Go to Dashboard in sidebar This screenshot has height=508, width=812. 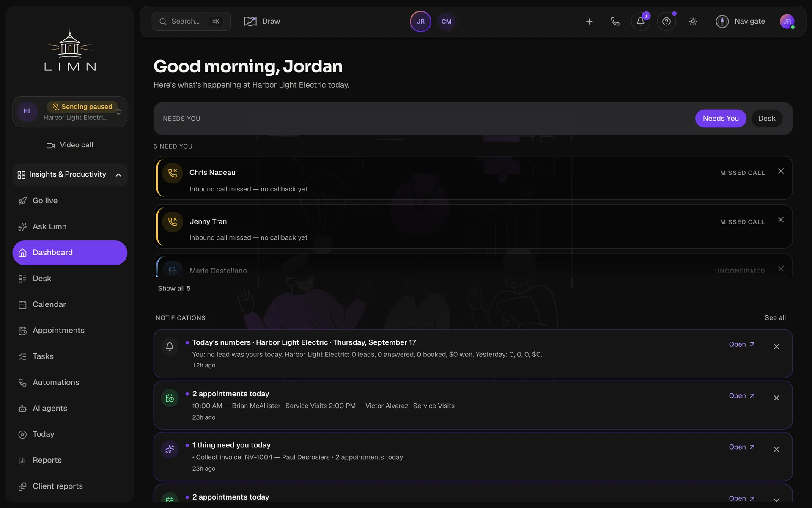tap(70, 253)
